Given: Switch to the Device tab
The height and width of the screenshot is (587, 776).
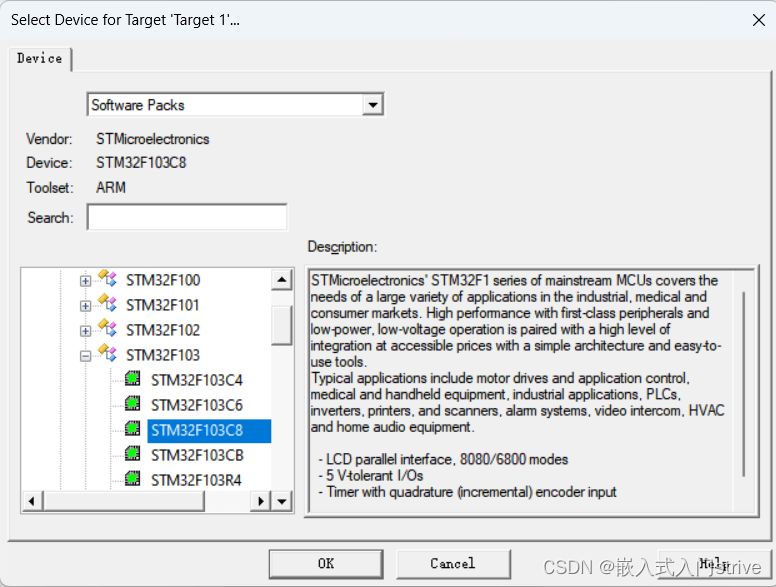Looking at the screenshot, I should click(x=40, y=58).
